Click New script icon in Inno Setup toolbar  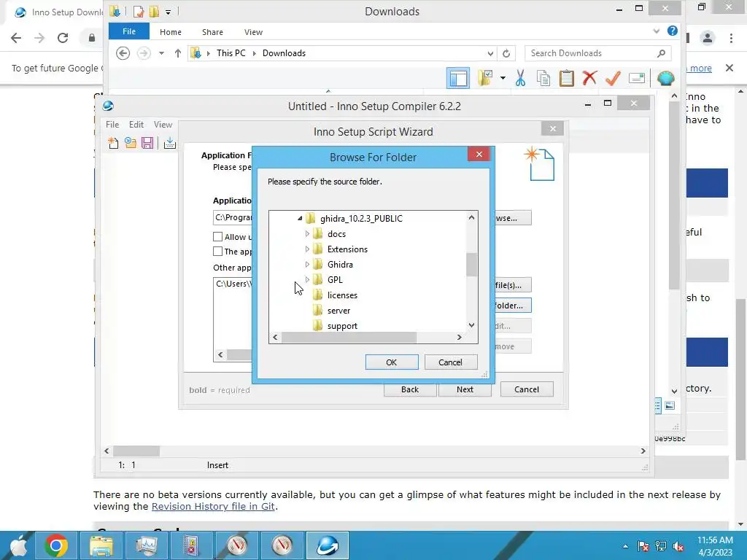pyautogui.click(x=113, y=143)
